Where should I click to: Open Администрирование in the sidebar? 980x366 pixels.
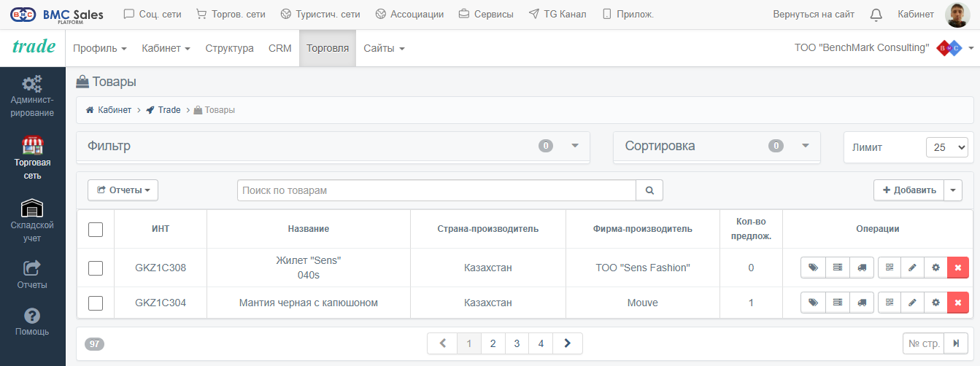[x=32, y=96]
